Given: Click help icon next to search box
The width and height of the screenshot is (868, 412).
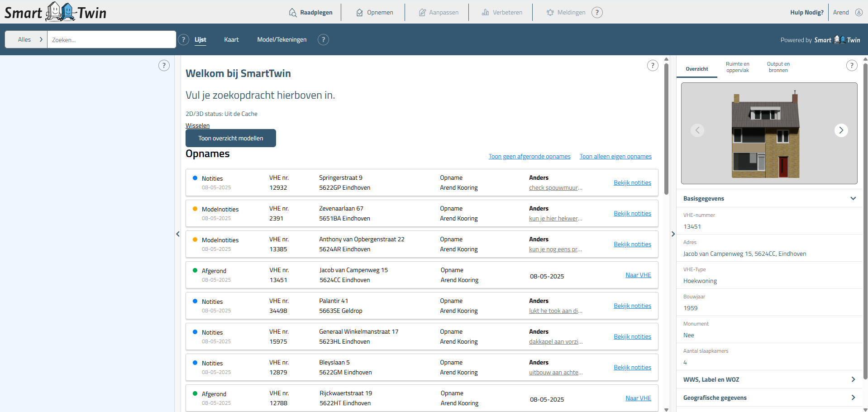Looking at the screenshot, I should [183, 40].
